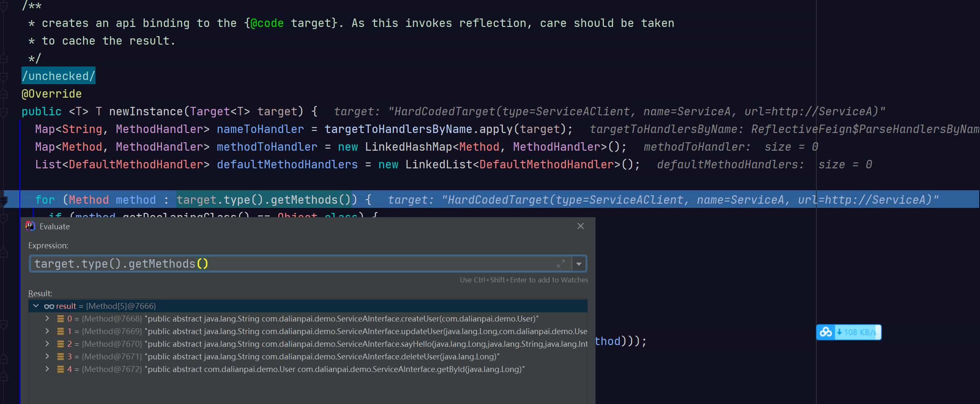Viewport: 980px width, 404px height.
Task: Expand result row 3 deleteUser method
Action: [x=47, y=356]
